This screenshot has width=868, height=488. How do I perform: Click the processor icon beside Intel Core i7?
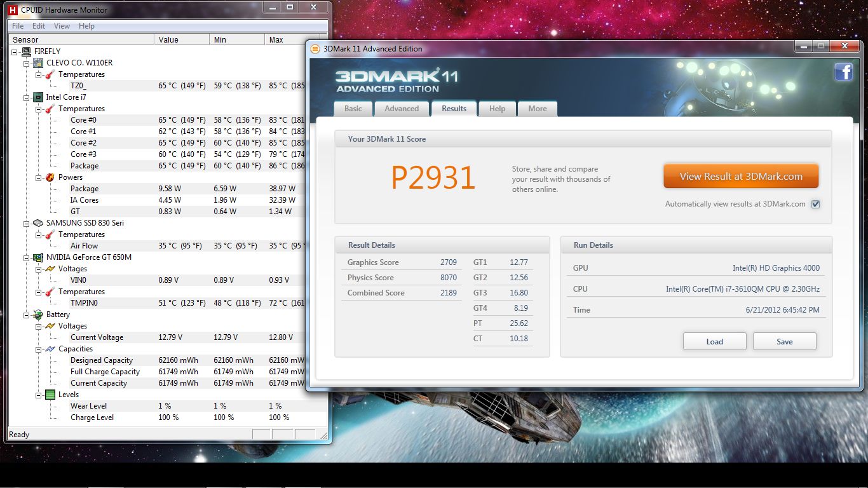(38, 97)
